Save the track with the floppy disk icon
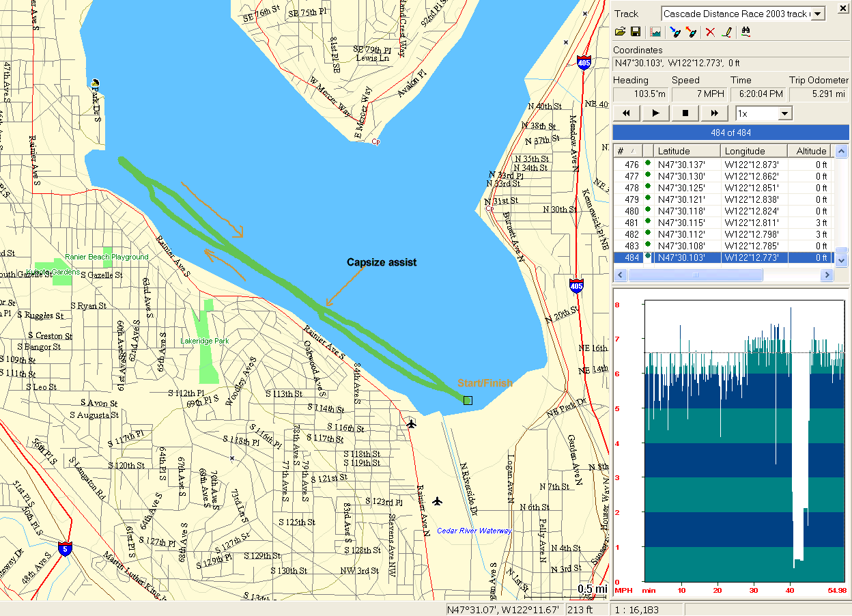The width and height of the screenshot is (852, 616). [636, 31]
